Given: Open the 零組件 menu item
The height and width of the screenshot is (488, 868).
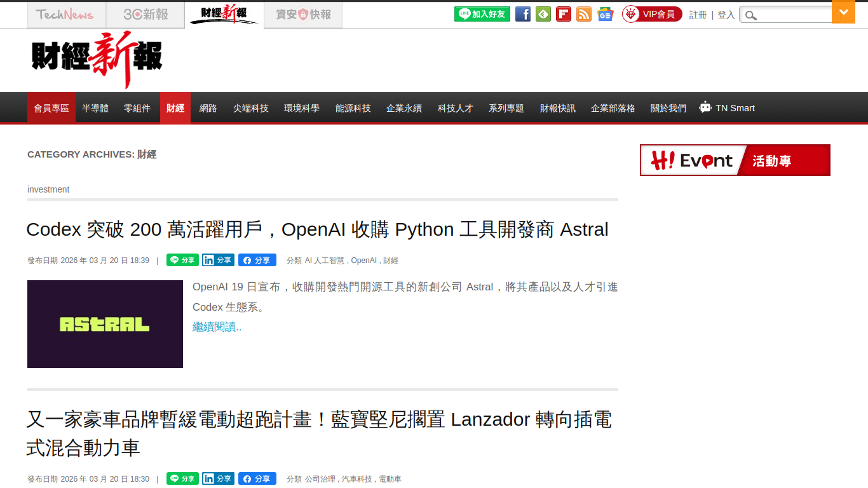Looking at the screenshot, I should [137, 108].
